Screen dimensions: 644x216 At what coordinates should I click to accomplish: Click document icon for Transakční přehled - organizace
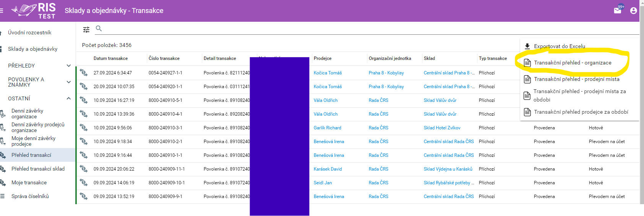tap(527, 63)
